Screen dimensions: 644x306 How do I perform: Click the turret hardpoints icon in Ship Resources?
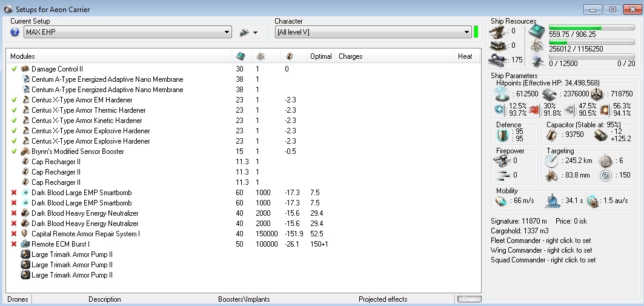coord(497,32)
